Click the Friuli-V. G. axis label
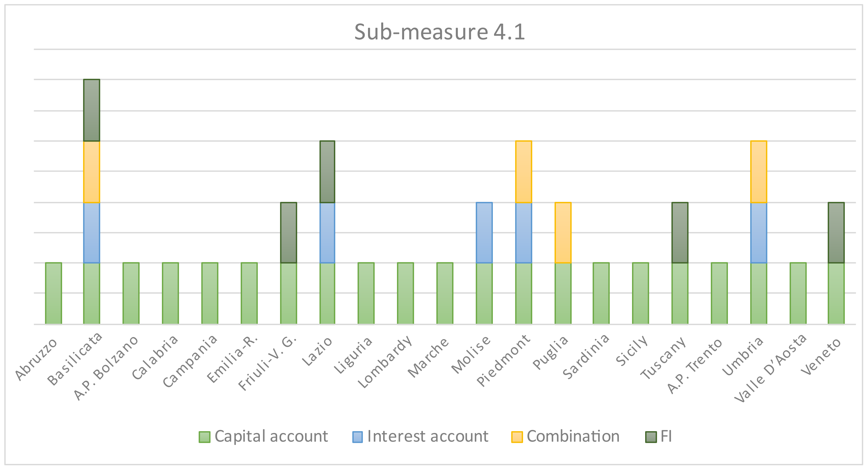Screen dimensions: 868x470 point(268,363)
